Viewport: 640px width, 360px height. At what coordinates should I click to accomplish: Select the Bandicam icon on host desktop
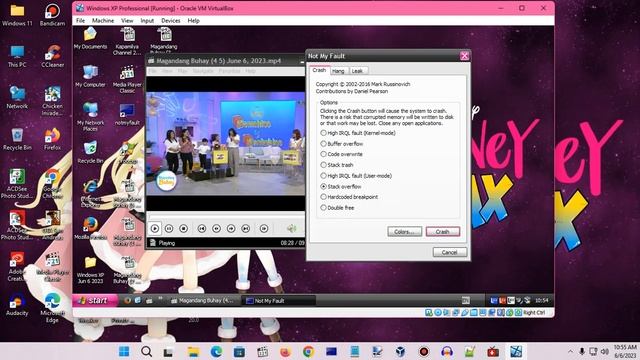[x=52, y=15]
